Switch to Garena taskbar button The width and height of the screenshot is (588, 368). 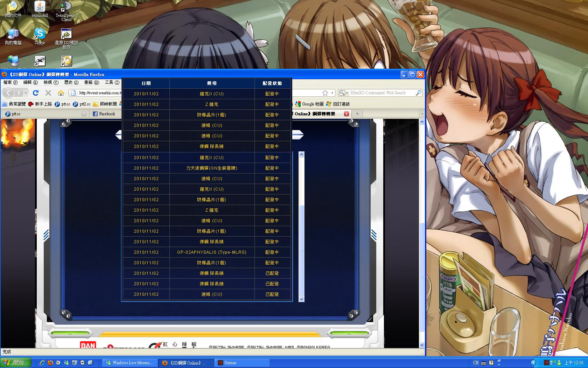(242, 363)
